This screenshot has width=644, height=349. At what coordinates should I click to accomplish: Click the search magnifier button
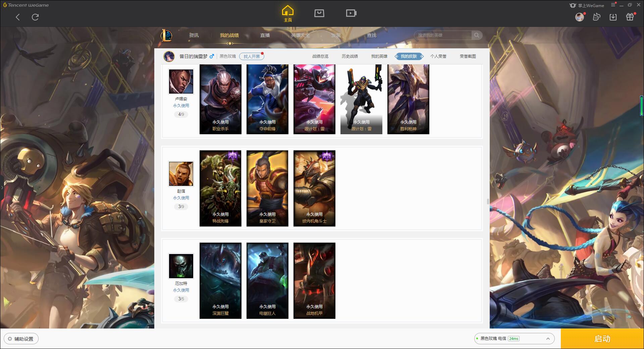477,35
